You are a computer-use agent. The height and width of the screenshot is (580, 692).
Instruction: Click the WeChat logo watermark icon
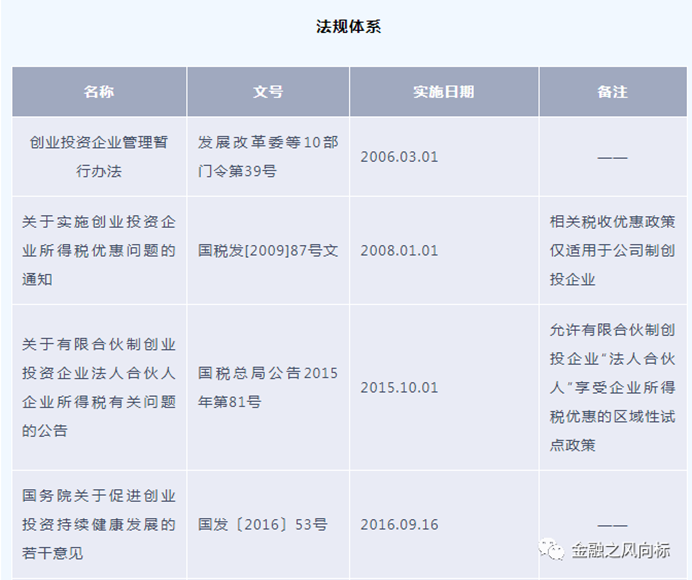click(550, 550)
